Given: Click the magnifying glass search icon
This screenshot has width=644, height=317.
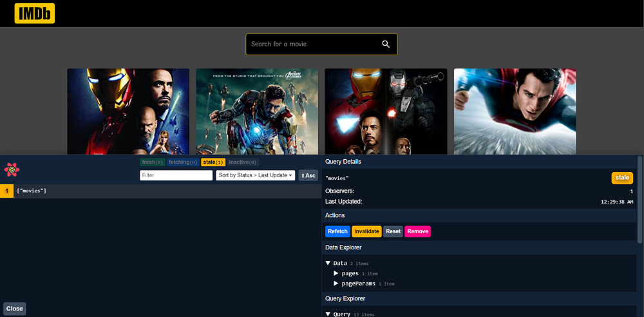Looking at the screenshot, I should tap(386, 44).
